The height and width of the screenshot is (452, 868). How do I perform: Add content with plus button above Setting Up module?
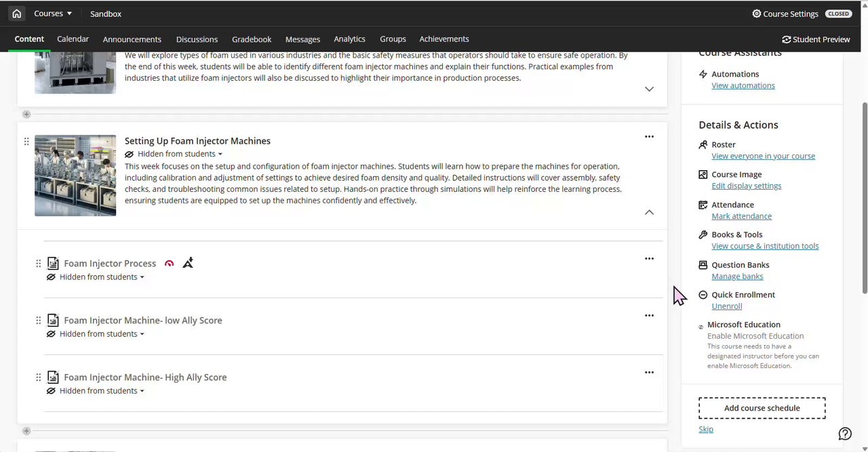click(26, 114)
